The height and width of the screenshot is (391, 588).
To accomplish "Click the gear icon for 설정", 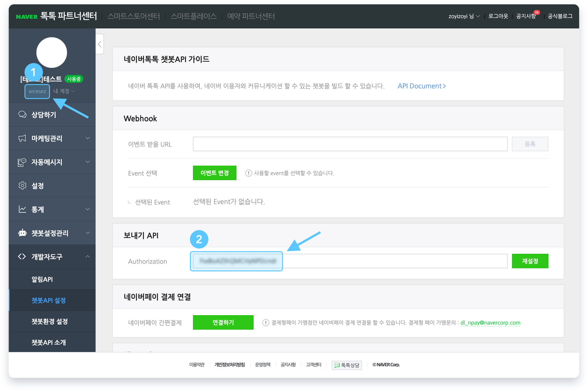I will pyautogui.click(x=22, y=186).
